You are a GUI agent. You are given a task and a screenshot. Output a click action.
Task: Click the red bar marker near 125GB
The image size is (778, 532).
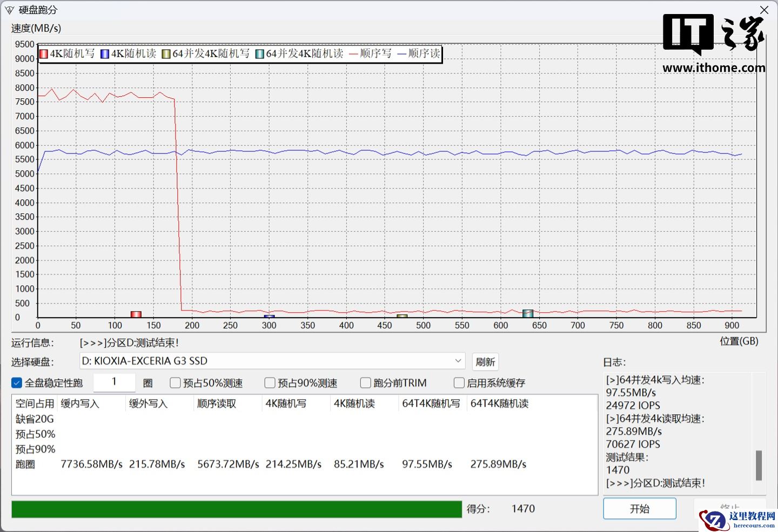pyautogui.click(x=136, y=314)
